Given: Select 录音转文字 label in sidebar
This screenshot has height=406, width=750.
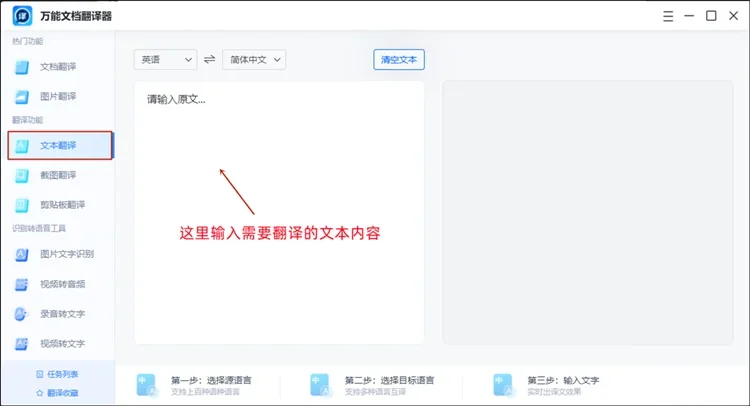Looking at the screenshot, I should click(x=63, y=314).
